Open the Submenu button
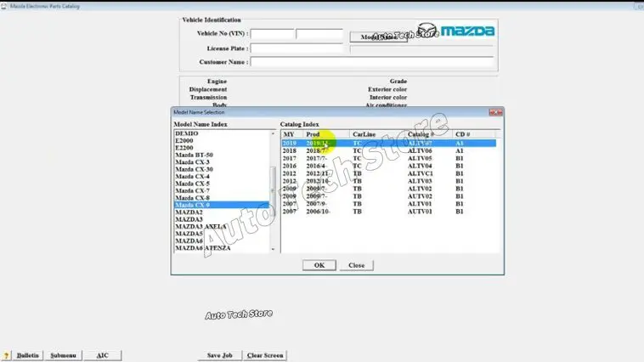The image size is (644, 362). pyautogui.click(x=63, y=355)
